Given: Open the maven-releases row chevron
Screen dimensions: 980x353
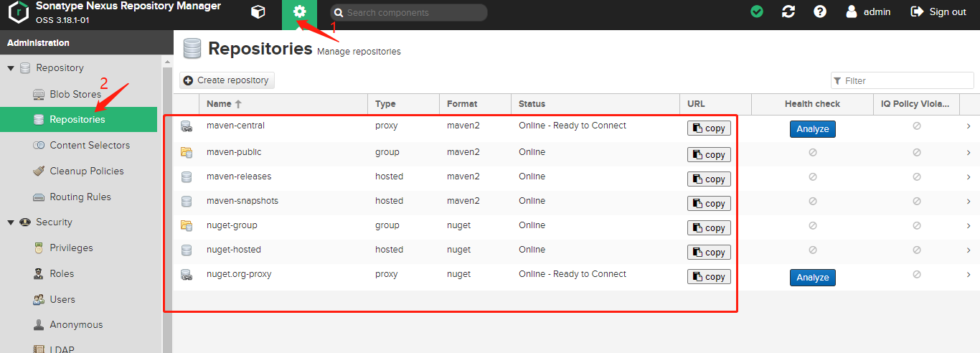Looking at the screenshot, I should pos(969,176).
